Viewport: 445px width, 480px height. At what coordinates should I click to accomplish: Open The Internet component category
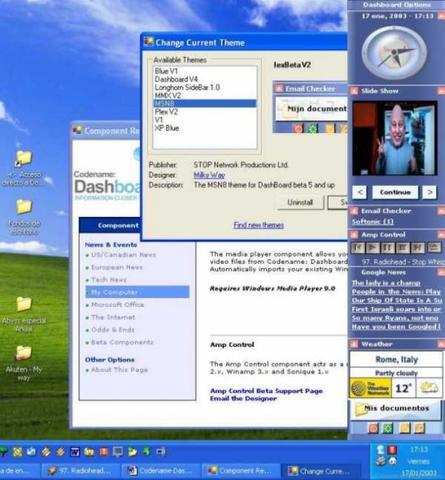113,317
